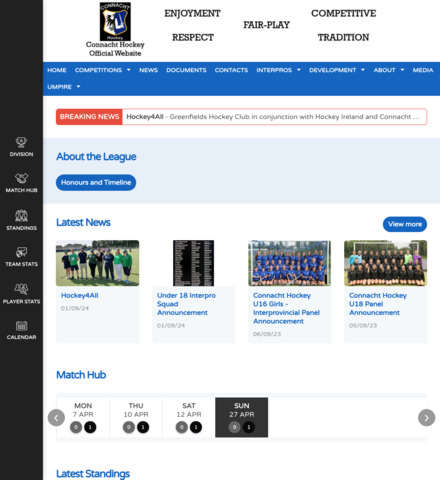Open the Documents menu item
The width and height of the screenshot is (440, 480).
click(x=186, y=70)
